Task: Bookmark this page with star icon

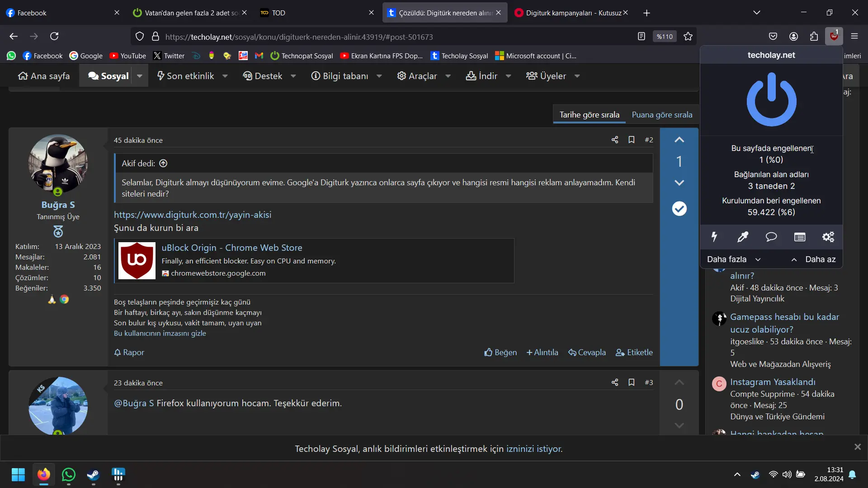Action: 688,37
